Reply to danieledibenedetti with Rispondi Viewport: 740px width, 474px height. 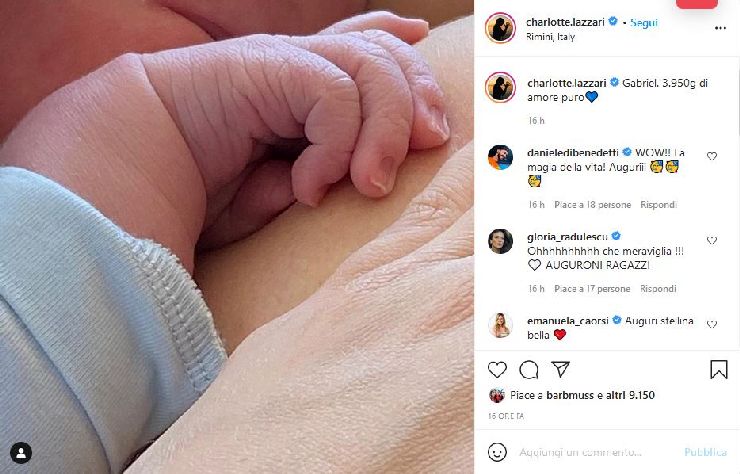[x=658, y=204]
